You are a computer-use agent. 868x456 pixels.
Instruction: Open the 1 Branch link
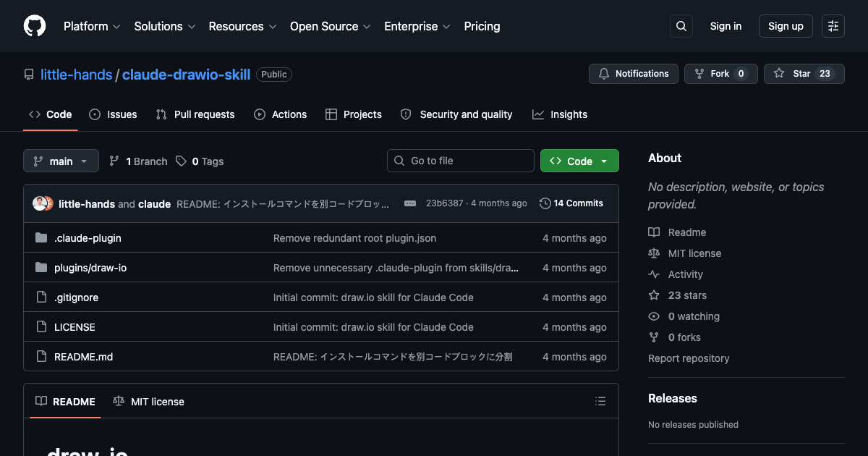(138, 161)
